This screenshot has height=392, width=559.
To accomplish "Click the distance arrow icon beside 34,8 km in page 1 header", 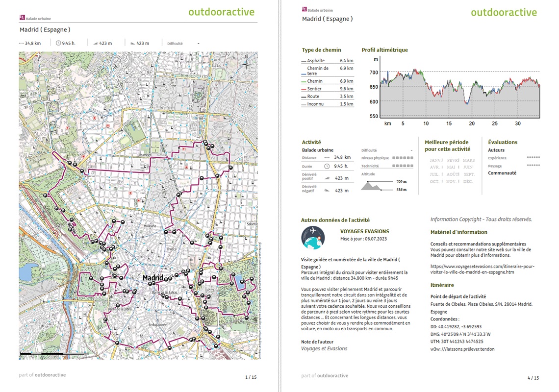I will click(22, 44).
